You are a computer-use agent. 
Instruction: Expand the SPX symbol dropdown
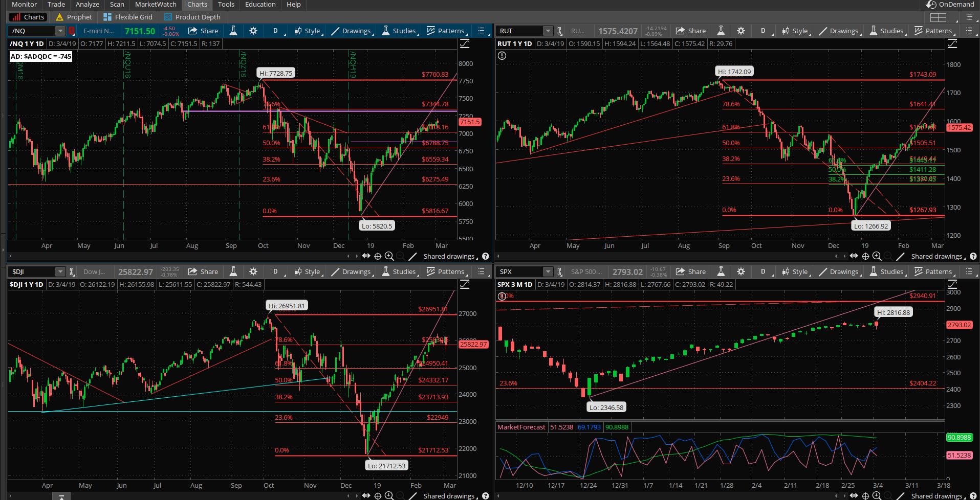548,271
